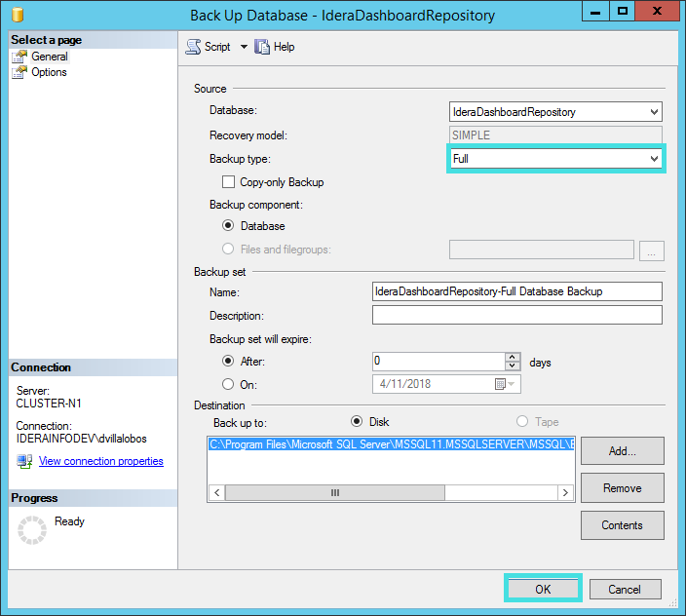This screenshot has width=686, height=616.
Task: Close the Back Up Database dialog
Action: tap(657, 11)
